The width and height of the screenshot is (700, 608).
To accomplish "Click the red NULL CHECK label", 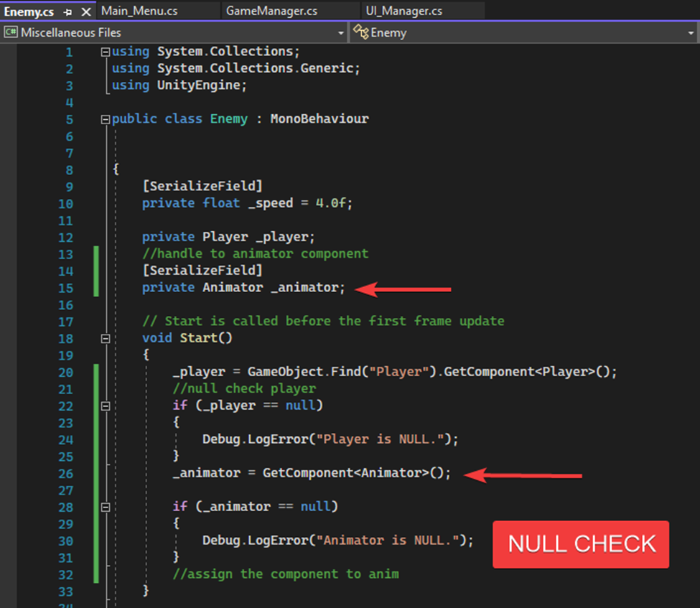I will [x=580, y=544].
